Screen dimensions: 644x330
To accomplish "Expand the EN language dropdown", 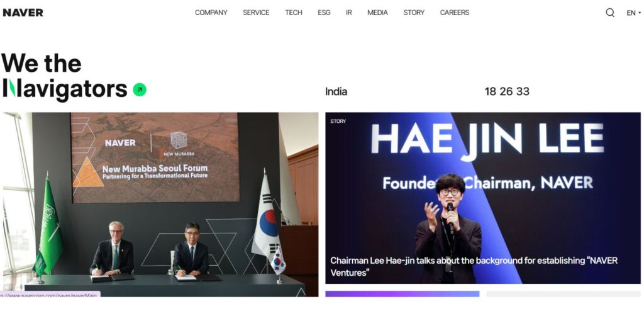I will pyautogui.click(x=634, y=13).
